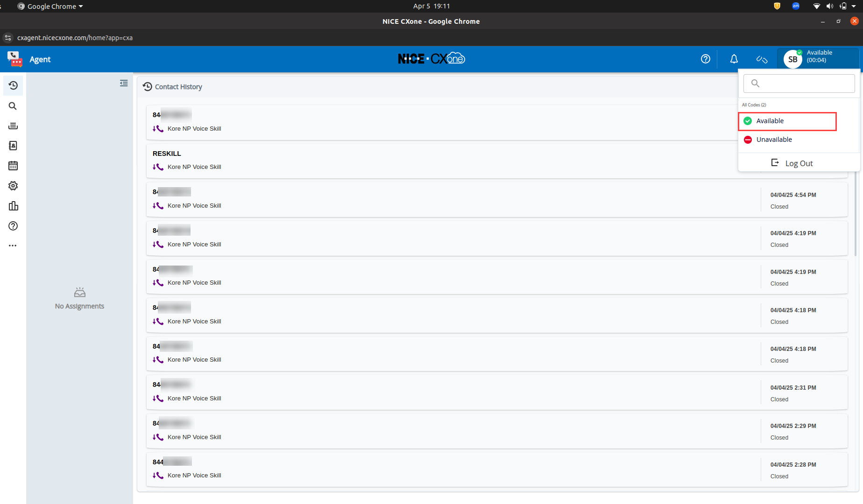Open the contact closed 04/04/25 4:54 PM

point(497,199)
